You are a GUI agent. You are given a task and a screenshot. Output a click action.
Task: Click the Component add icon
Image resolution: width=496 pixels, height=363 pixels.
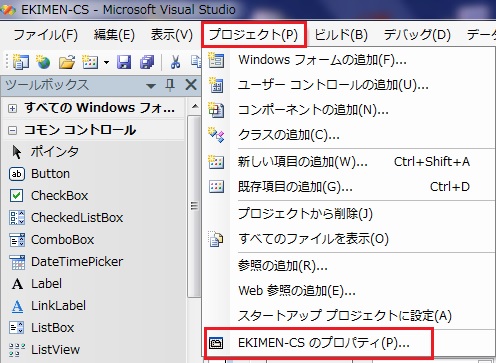tap(216, 110)
